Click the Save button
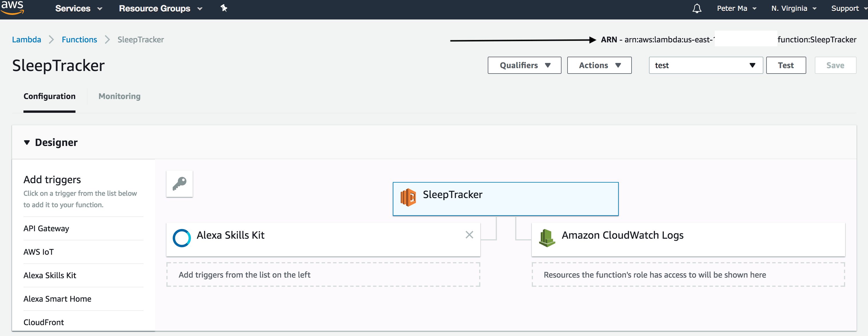 (835, 66)
